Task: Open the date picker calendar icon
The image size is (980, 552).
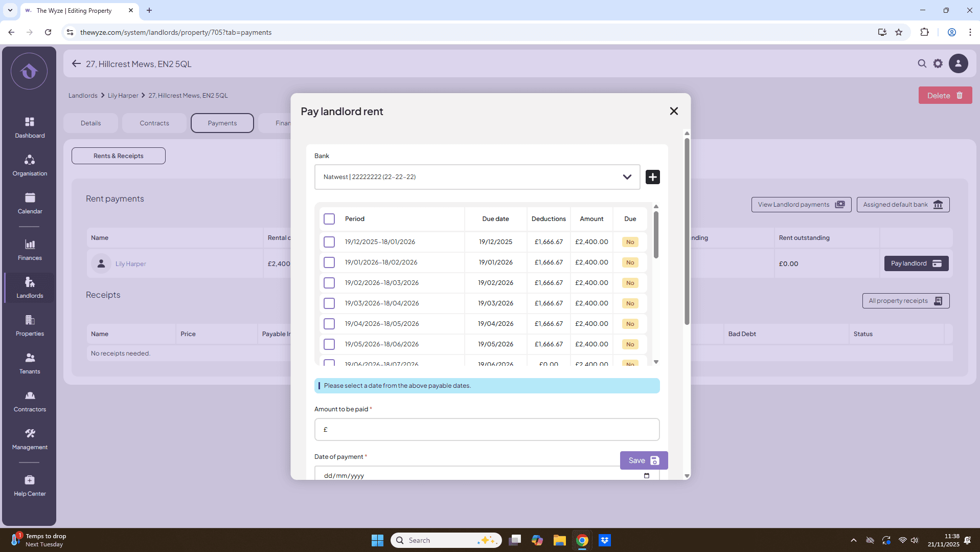Action: [646, 476]
